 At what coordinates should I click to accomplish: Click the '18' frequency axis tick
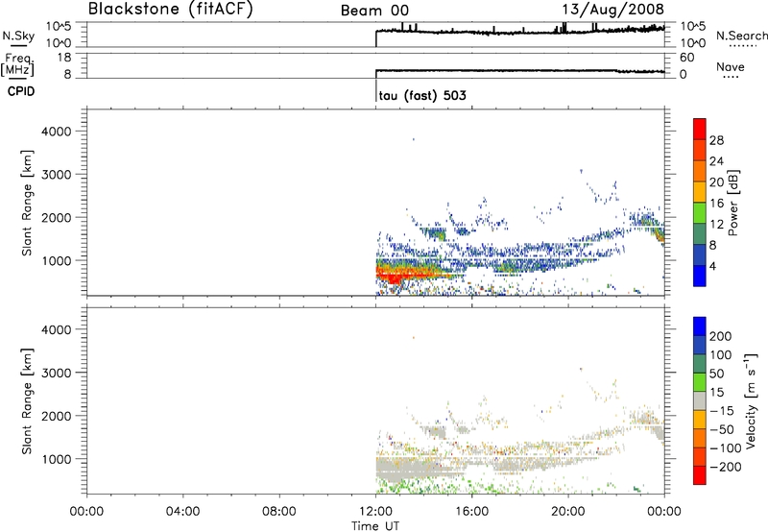63,58
